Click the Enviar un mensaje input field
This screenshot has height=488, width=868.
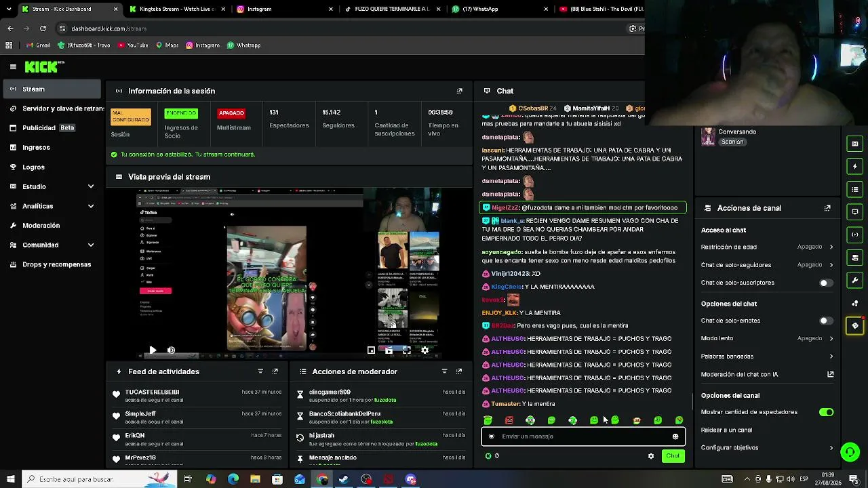(583, 436)
